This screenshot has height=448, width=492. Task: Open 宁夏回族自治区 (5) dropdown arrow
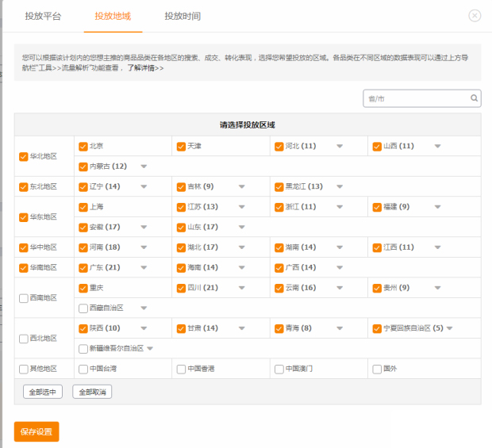pos(450,328)
